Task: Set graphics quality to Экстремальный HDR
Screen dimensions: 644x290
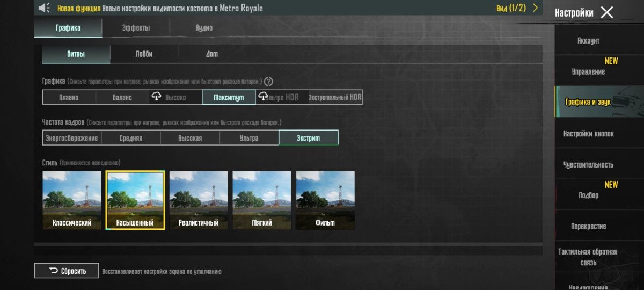Action: (335, 97)
